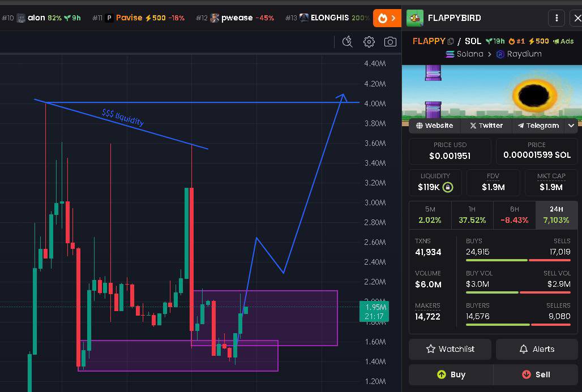This screenshot has width=582, height=392.
Task: Click the Sell button
Action: (x=536, y=374)
